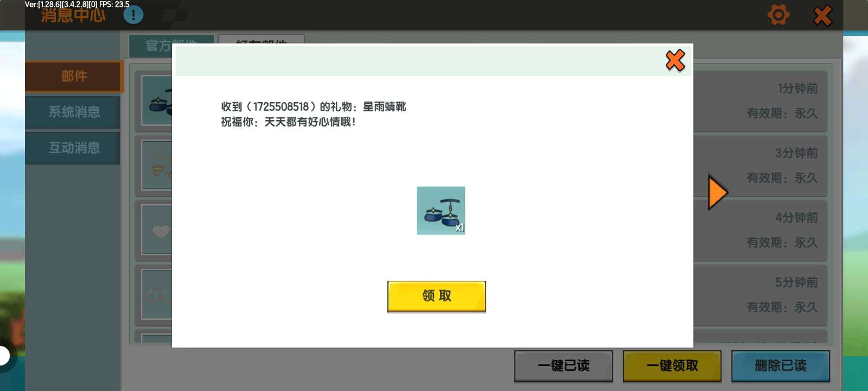This screenshot has height=391, width=868.
Task: Close the gift popup with orange X
Action: (x=675, y=60)
